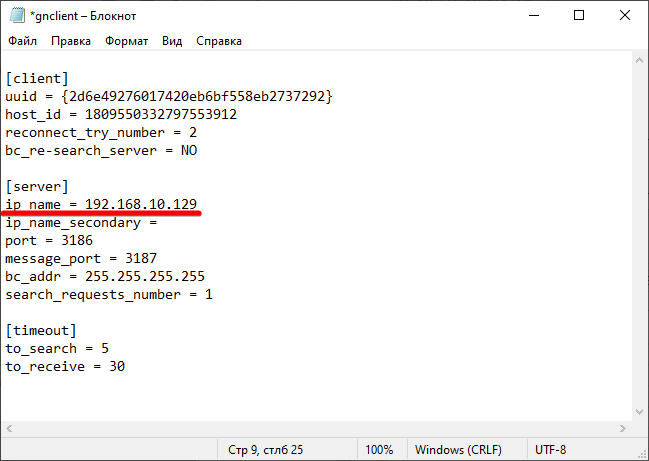Minimize the gnclient Notepad window
This screenshot has width=649, height=461.
click(x=534, y=15)
